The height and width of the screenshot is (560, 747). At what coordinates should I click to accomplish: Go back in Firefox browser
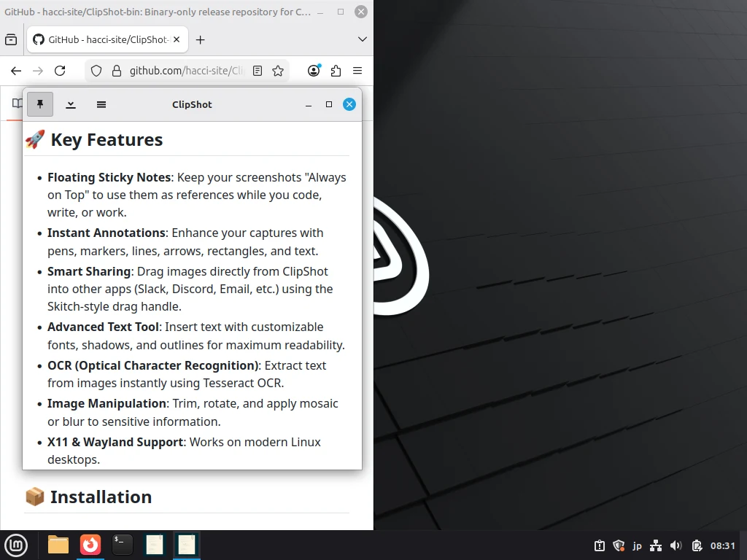point(16,71)
